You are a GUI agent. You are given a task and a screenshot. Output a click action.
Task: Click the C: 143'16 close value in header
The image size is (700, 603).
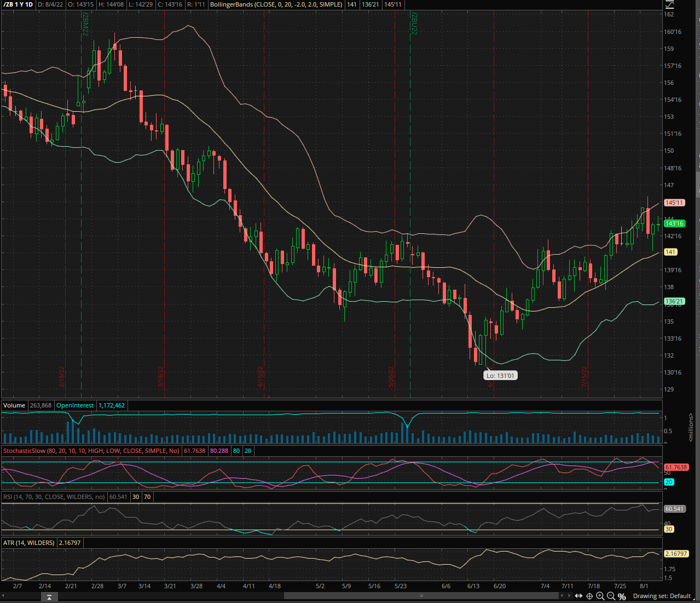[x=170, y=4]
